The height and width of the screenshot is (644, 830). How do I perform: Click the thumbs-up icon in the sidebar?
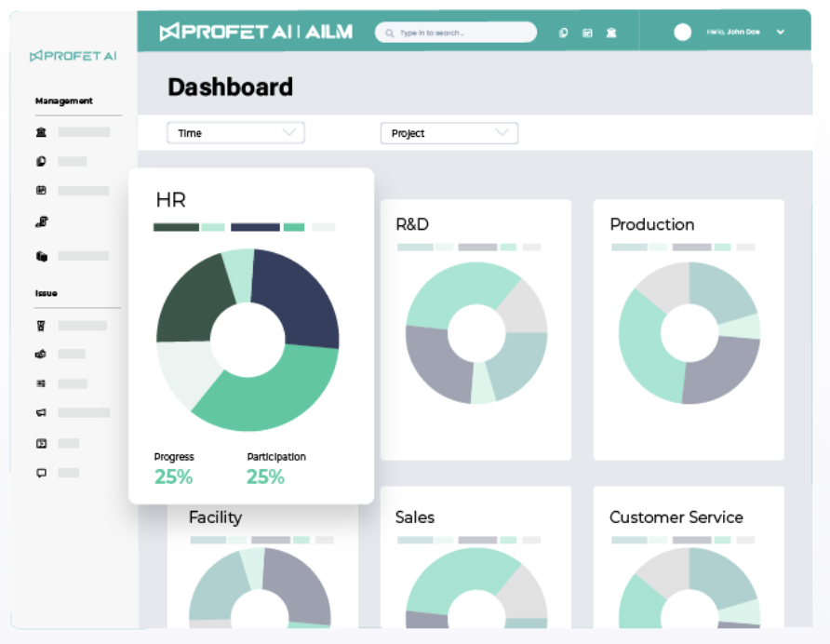click(x=41, y=355)
